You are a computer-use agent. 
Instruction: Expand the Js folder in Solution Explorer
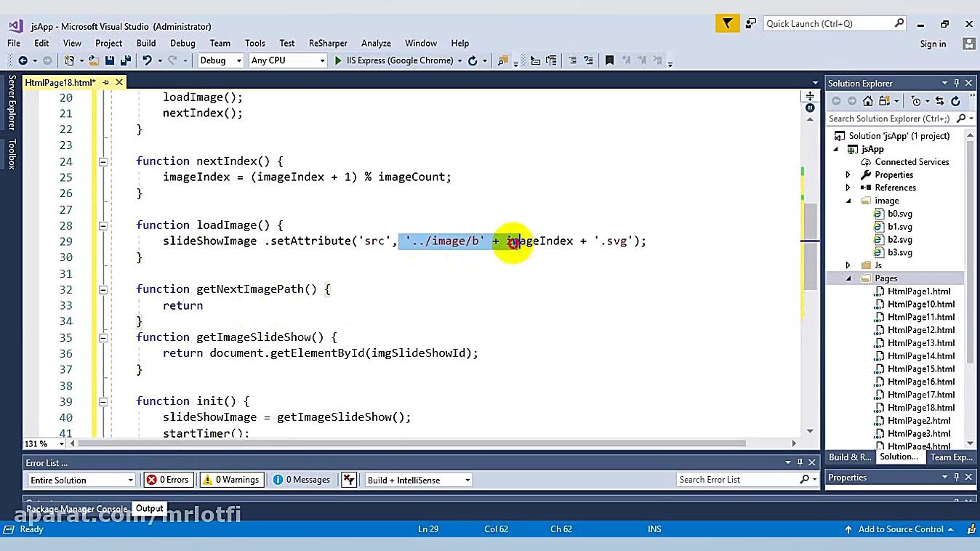pos(848,265)
